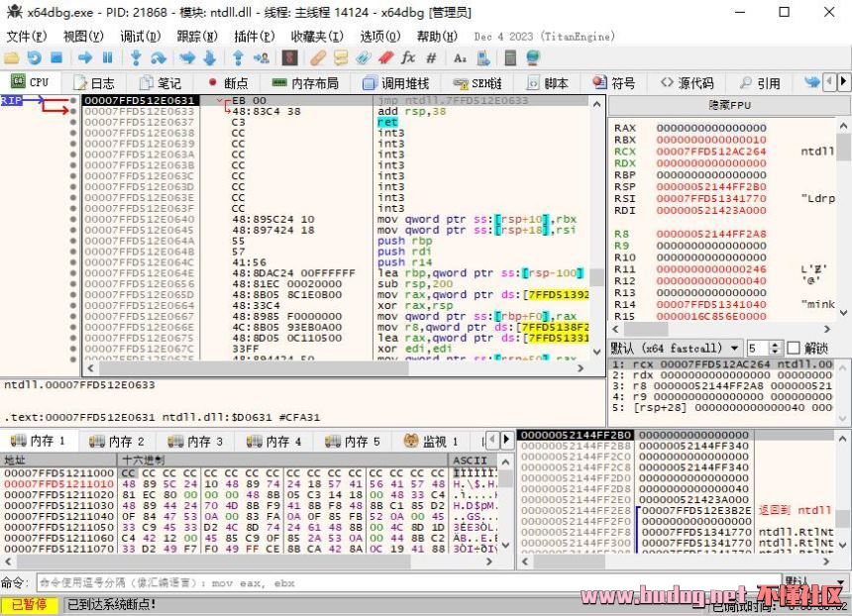The image size is (852, 616).
Task: Click the Step over icon
Action: click(x=159, y=58)
